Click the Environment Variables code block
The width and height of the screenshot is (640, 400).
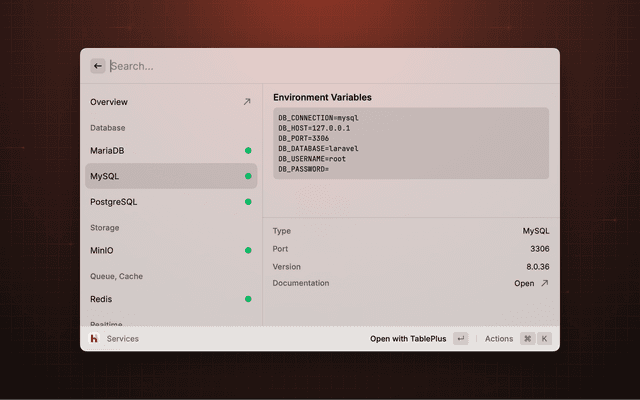point(410,143)
